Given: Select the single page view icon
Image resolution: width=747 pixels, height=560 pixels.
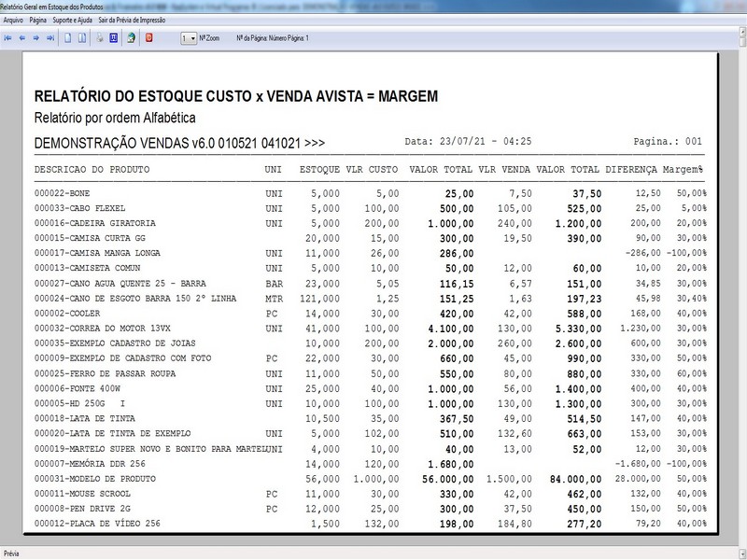Looking at the screenshot, I should coord(69,38).
